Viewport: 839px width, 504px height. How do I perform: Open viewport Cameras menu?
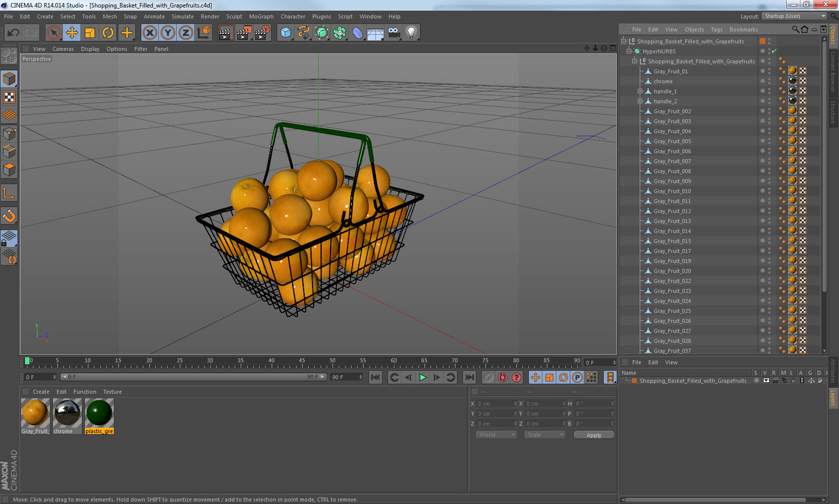[63, 49]
